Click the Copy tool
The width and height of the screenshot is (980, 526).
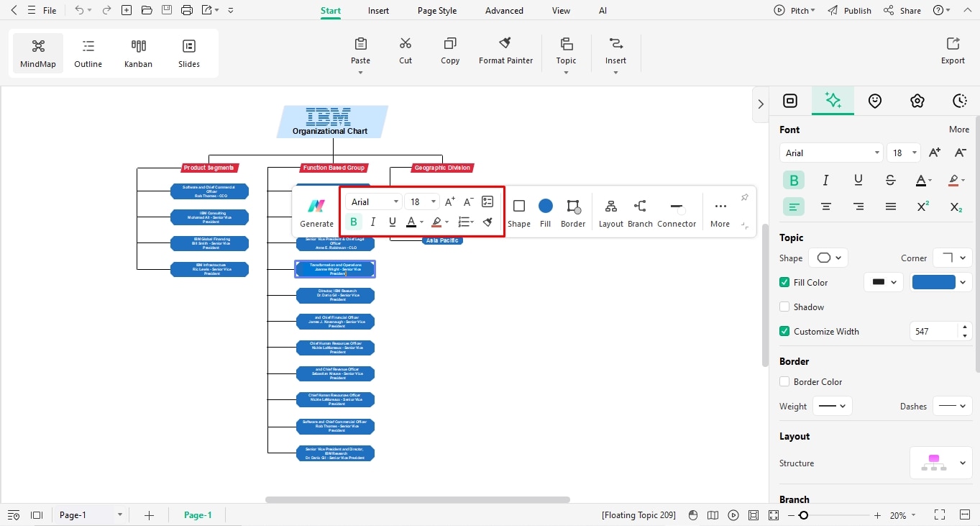coord(450,51)
